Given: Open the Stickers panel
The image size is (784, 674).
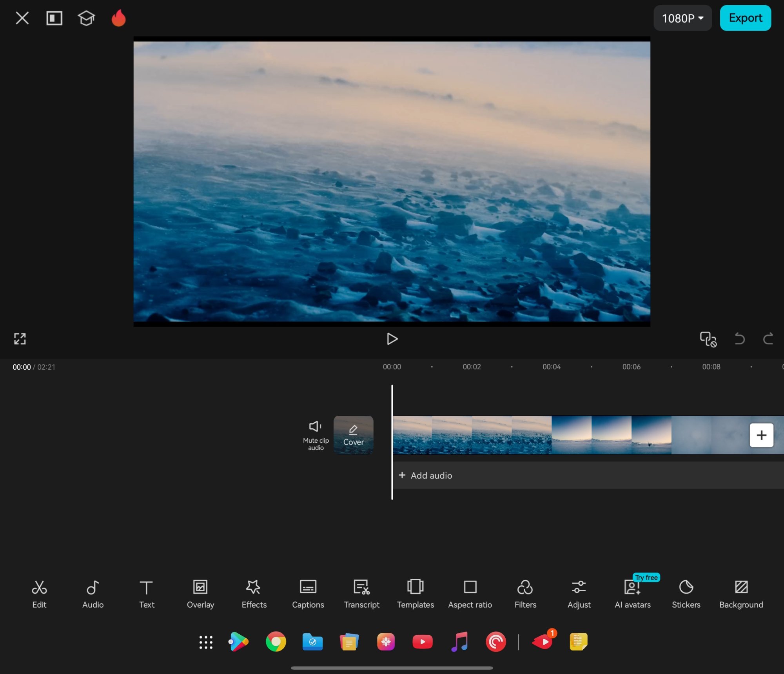Looking at the screenshot, I should coord(686,594).
